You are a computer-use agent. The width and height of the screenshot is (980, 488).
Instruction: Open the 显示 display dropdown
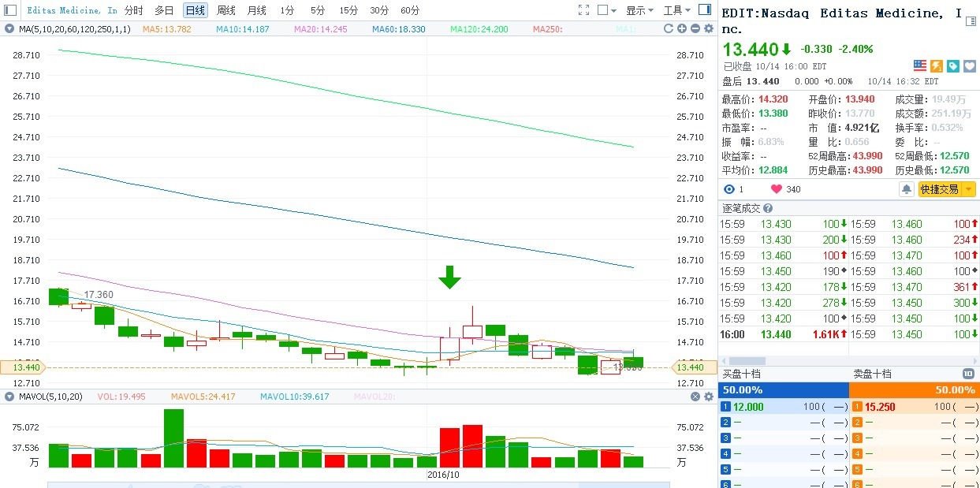[639, 10]
